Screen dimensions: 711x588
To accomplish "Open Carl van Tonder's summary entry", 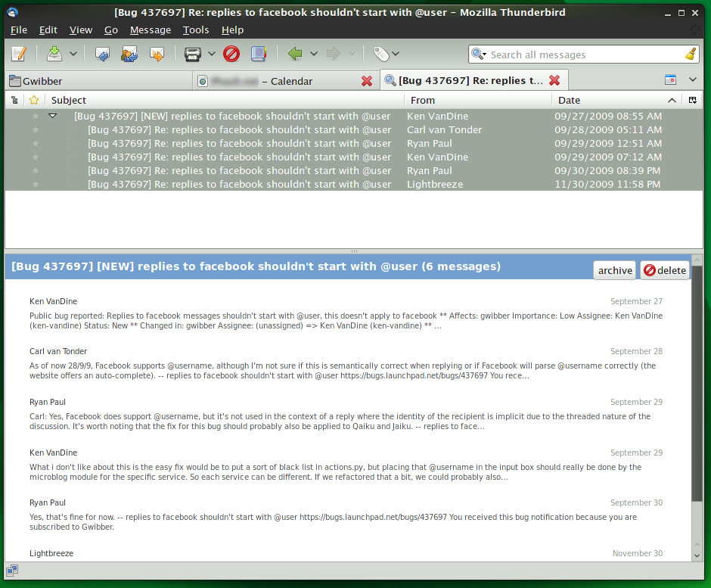I will click(346, 363).
